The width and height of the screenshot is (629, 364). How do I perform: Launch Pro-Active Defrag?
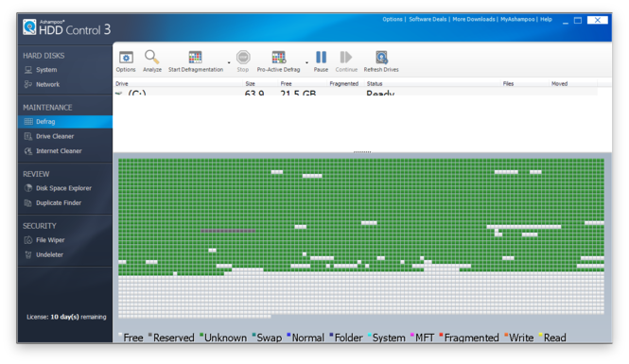coord(278,61)
